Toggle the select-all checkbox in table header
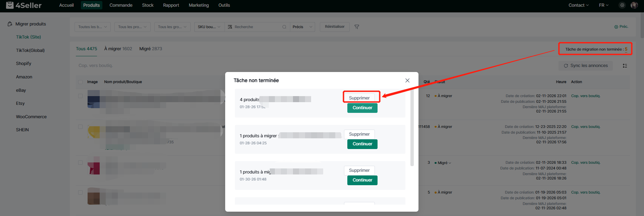Screen dimensions: 644x216 click(80, 82)
